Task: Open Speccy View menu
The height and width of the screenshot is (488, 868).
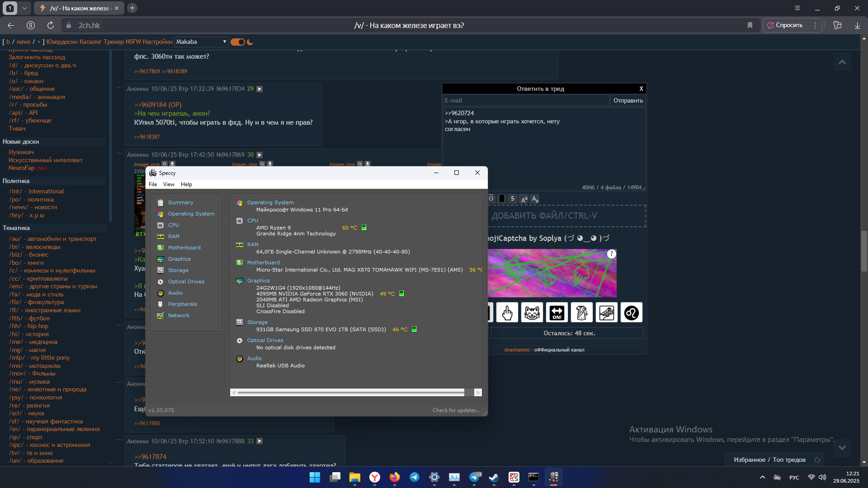Action: pos(169,184)
